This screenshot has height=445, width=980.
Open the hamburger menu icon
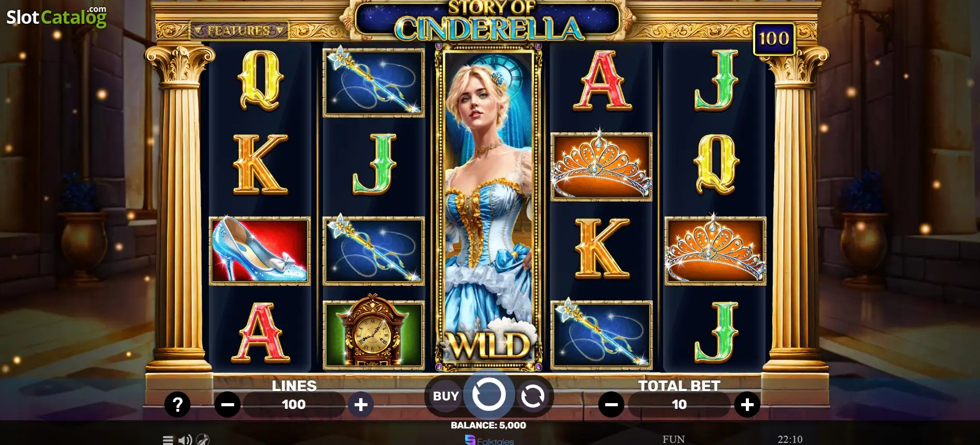point(168,440)
